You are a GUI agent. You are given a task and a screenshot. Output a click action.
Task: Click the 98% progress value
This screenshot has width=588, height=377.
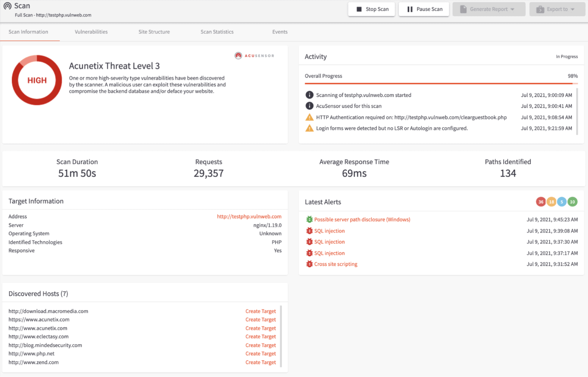573,76
